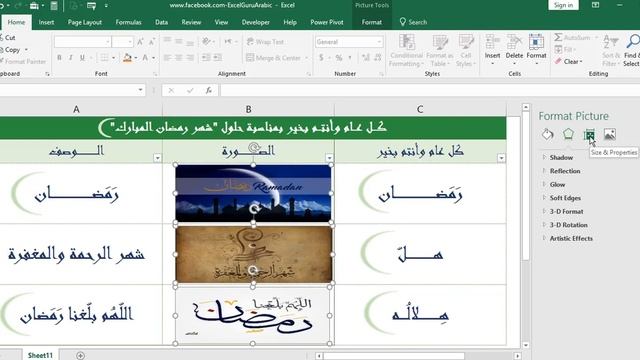Open the Picture Tools Format tab
640x360 pixels.
(371, 22)
